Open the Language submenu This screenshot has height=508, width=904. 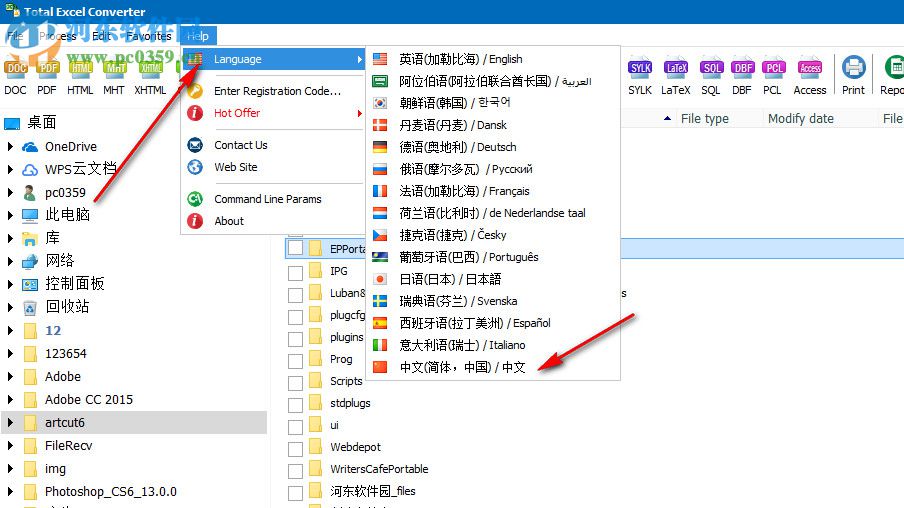tap(274, 59)
